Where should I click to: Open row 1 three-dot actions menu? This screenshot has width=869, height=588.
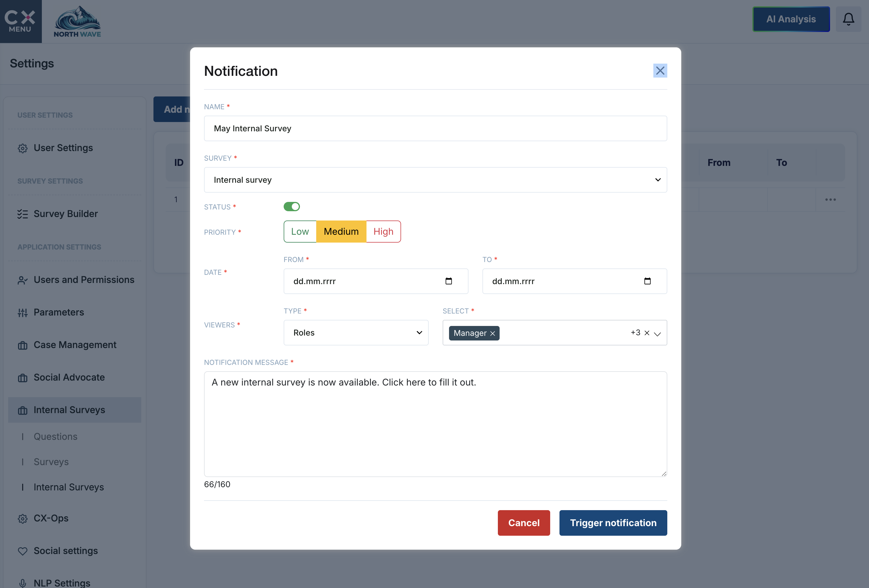point(830,200)
